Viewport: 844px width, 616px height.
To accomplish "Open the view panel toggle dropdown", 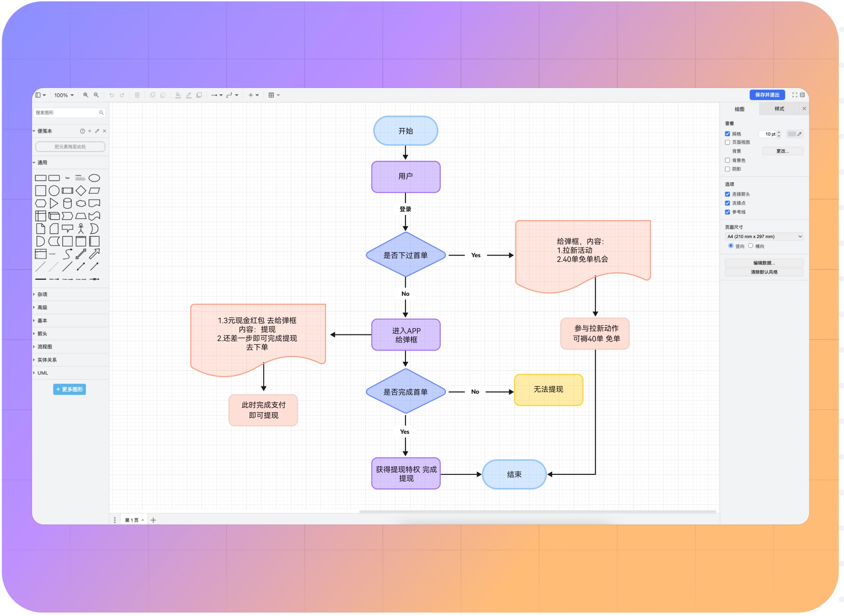I will (41, 95).
